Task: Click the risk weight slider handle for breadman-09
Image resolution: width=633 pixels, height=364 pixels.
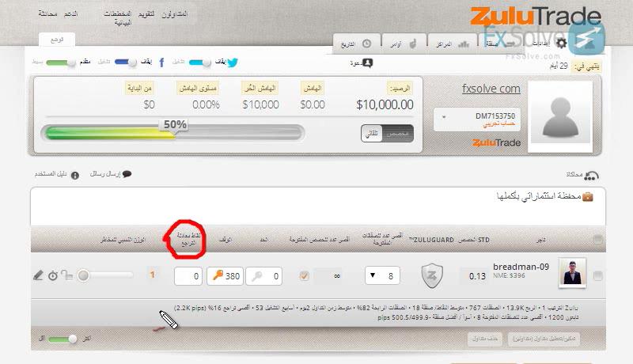Action: coord(84,275)
